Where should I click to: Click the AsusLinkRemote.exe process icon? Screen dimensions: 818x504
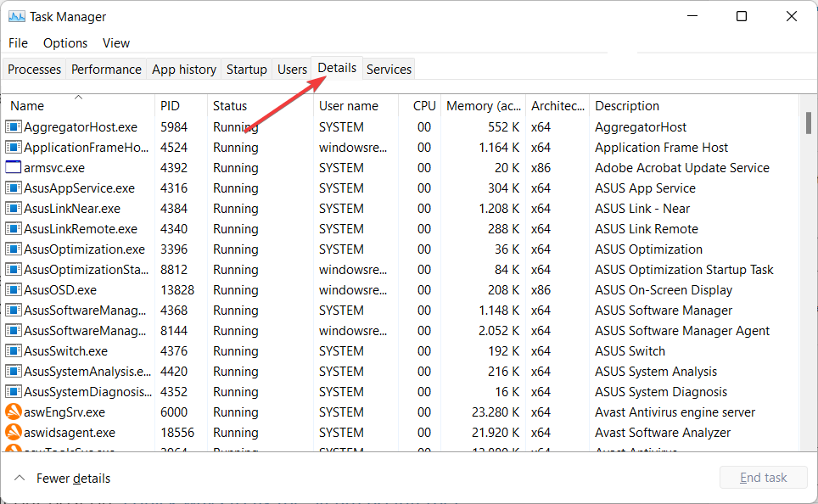(14, 228)
